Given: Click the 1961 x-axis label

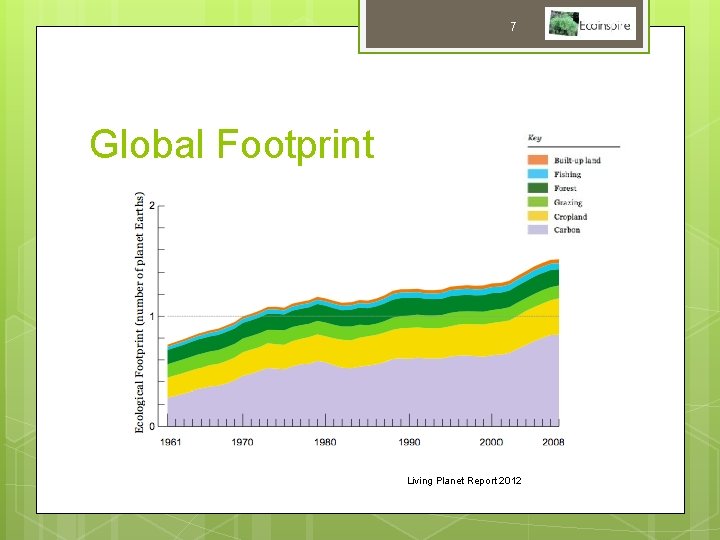Looking at the screenshot, I should (x=170, y=442).
